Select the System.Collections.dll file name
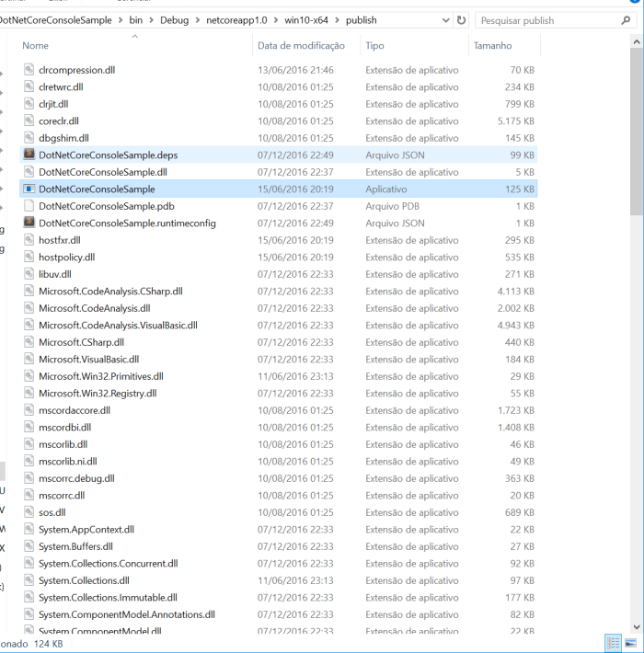The image size is (644, 653). (x=84, y=580)
